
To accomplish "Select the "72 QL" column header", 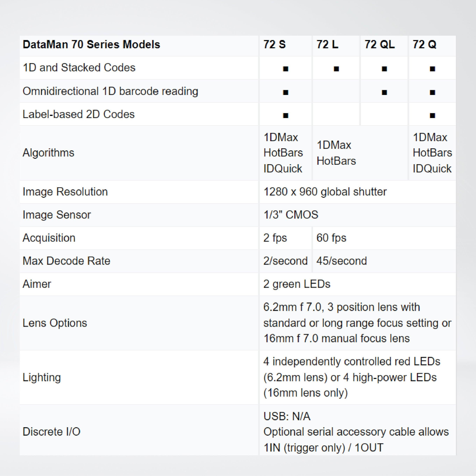I will click(379, 45).
